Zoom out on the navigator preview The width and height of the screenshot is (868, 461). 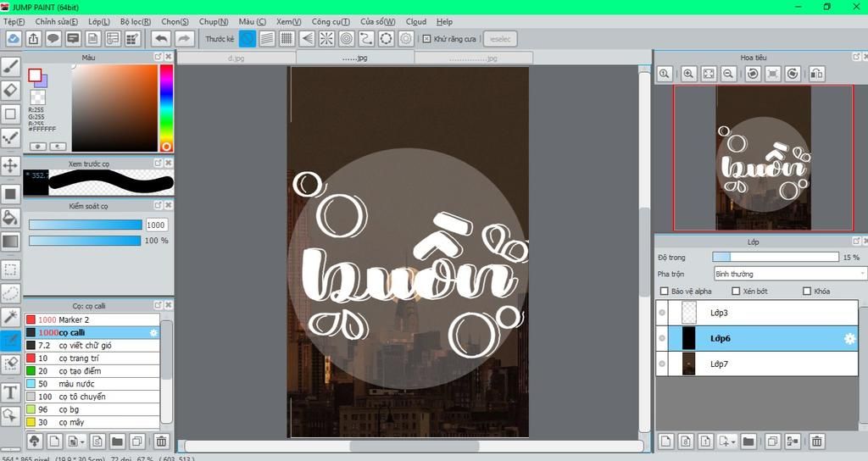click(728, 74)
